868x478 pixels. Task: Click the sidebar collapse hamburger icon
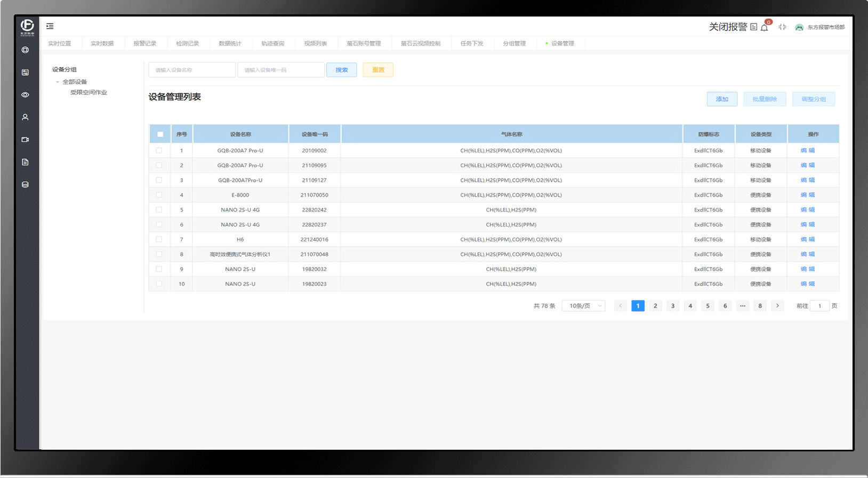[x=50, y=26]
